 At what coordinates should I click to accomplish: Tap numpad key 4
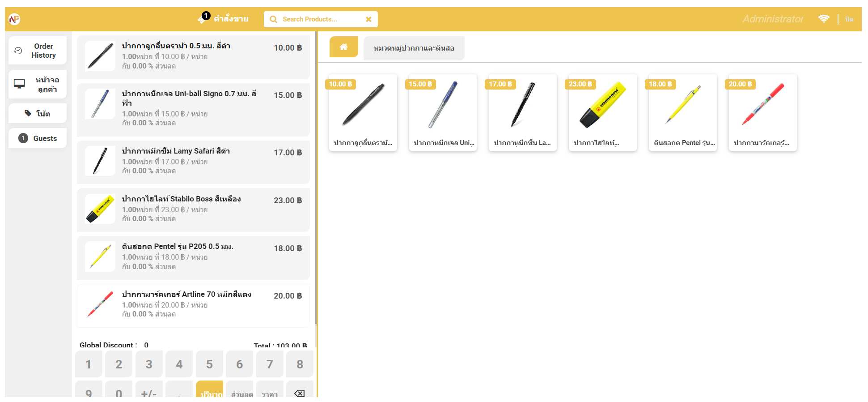click(179, 364)
